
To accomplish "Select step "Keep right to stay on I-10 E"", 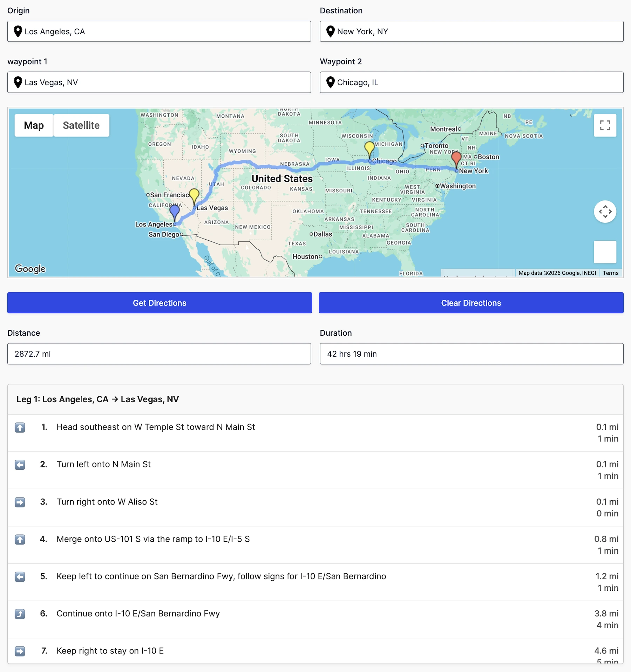I will tap(315, 651).
